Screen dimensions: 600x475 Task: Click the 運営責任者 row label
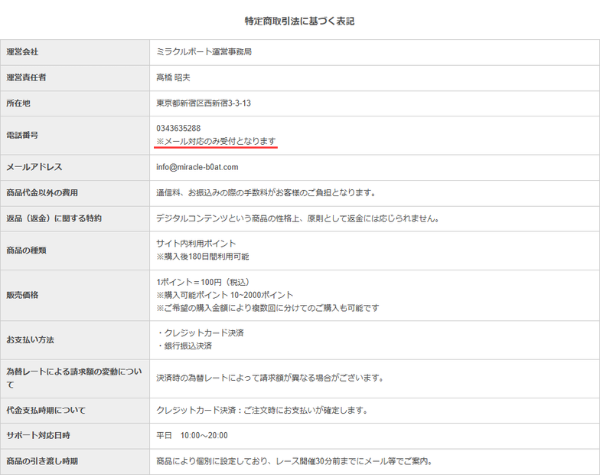coord(26,77)
